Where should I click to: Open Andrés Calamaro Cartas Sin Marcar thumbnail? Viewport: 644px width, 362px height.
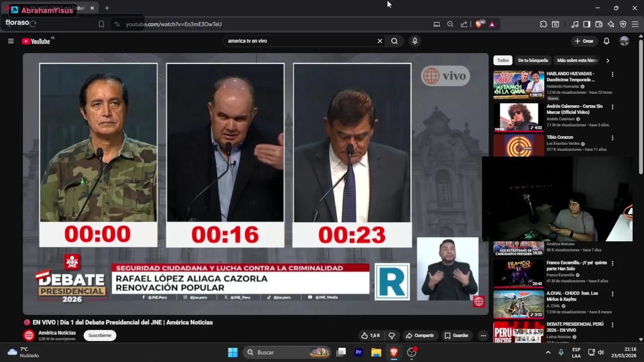click(x=518, y=117)
